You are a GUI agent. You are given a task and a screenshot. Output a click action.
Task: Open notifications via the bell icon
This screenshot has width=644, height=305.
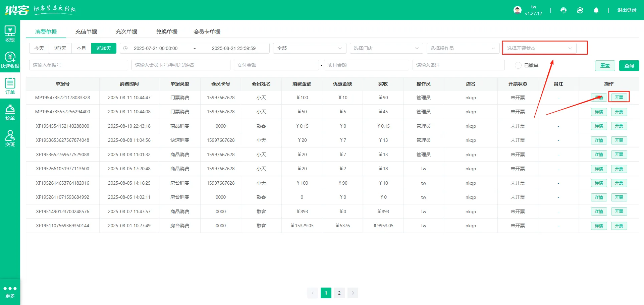click(x=596, y=10)
